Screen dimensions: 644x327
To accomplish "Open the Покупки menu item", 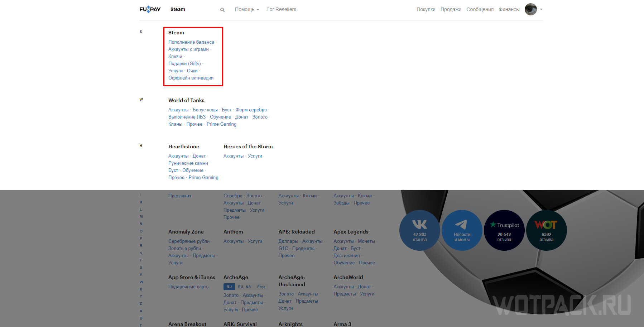I will (426, 9).
